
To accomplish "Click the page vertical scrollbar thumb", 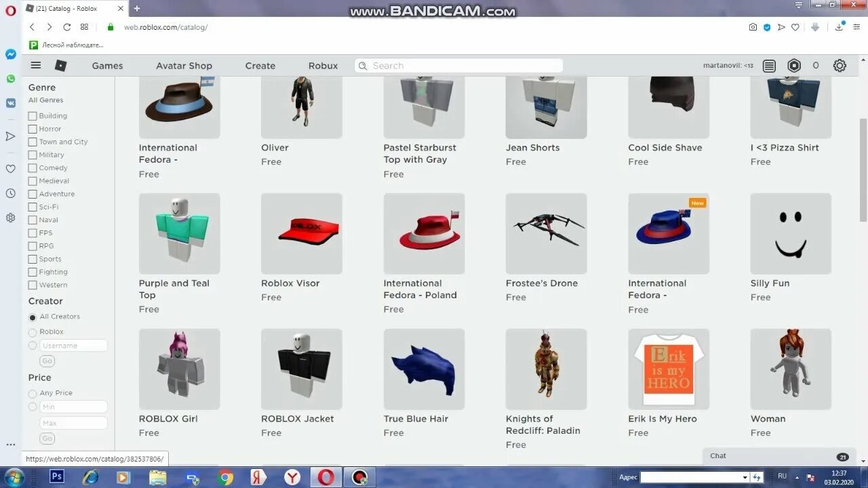I will tap(863, 169).
